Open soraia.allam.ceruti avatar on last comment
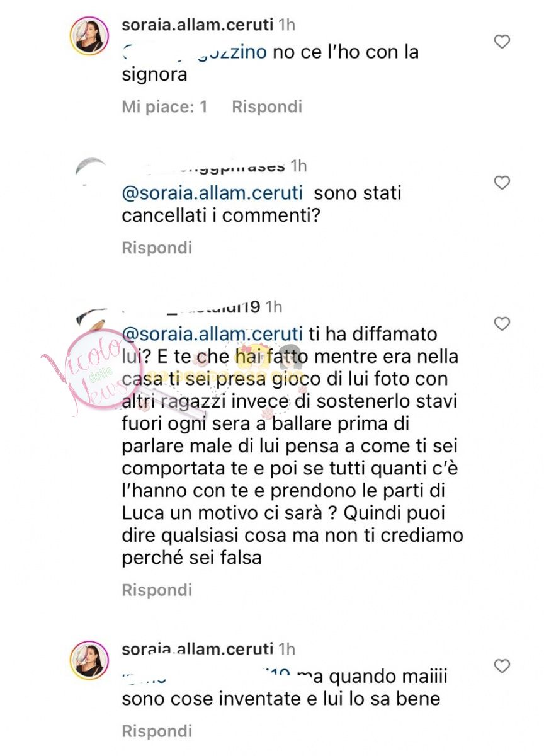The width and height of the screenshot is (544, 756). pos(90,660)
